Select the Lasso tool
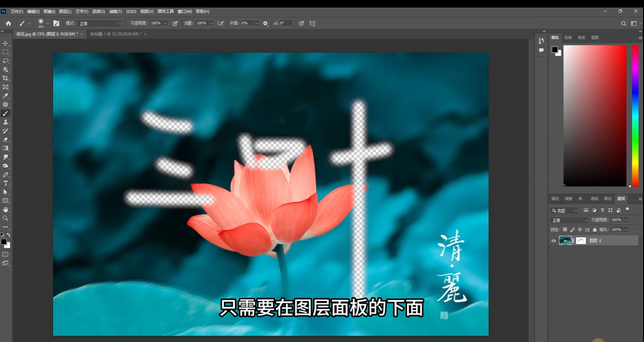This screenshot has height=342, width=644. [6, 61]
